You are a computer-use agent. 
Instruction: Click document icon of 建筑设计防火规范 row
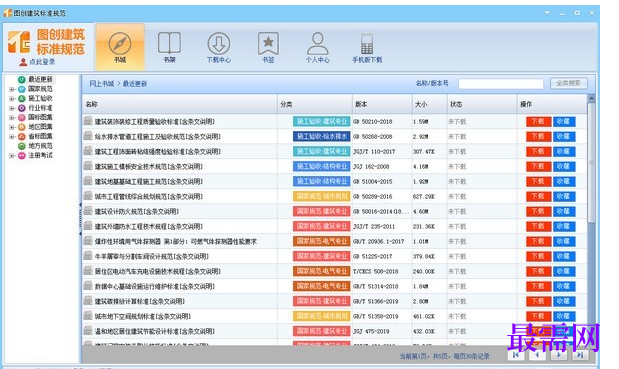pyautogui.click(x=88, y=211)
